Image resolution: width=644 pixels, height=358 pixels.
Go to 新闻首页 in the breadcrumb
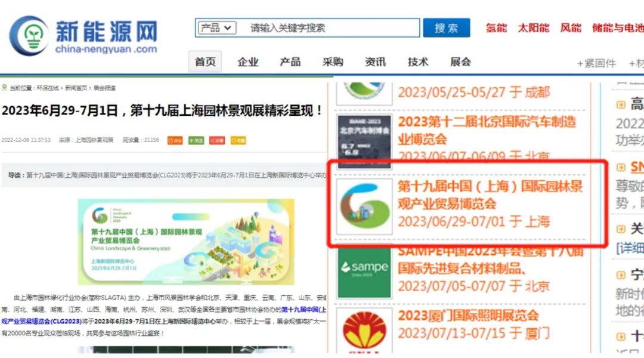[76, 88]
